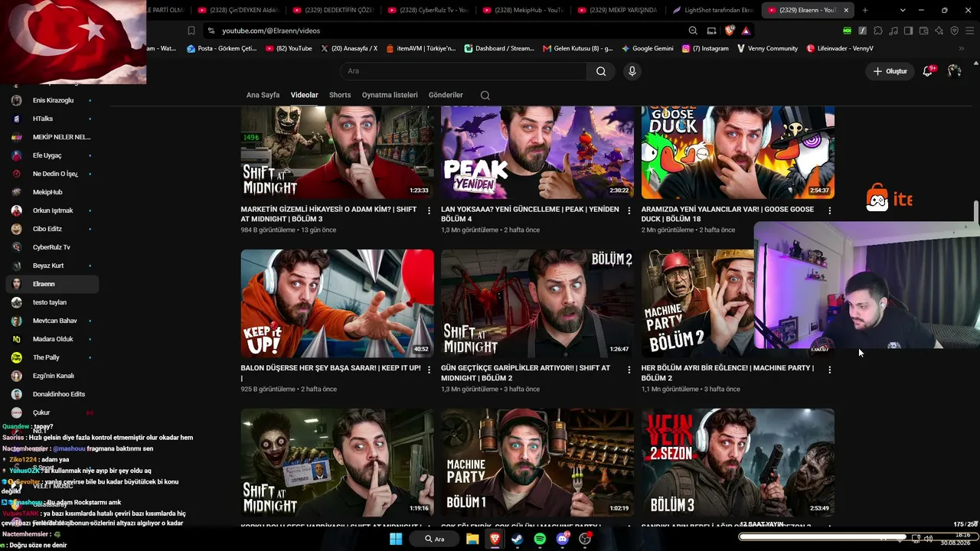Screen dimensions: 980x551
Task: Switch to the LightShot browser tab
Action: point(713,10)
